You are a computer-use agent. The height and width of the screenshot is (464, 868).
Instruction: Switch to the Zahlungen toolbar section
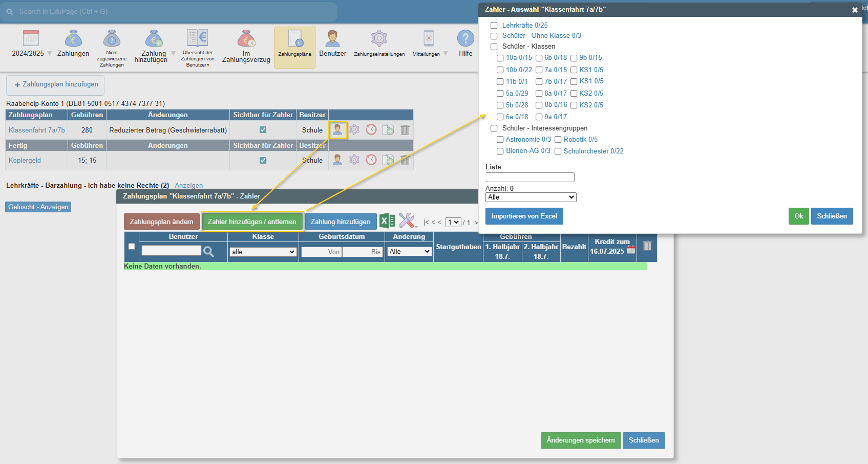pos(73,43)
